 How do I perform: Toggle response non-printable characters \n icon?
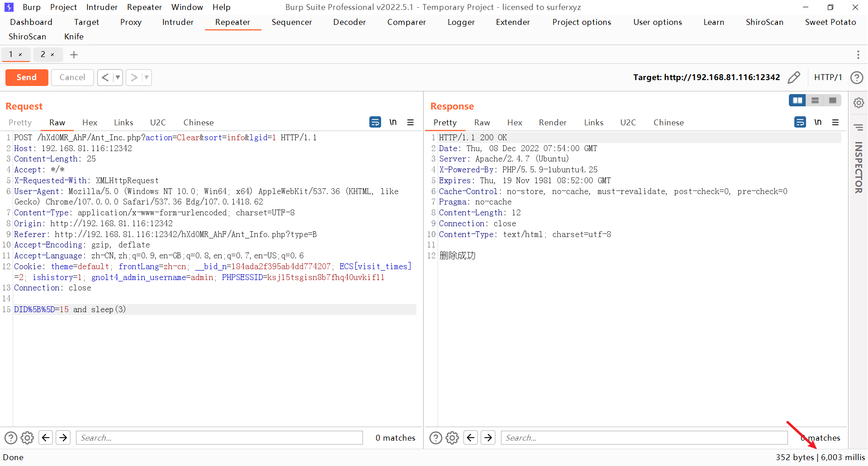pyautogui.click(x=818, y=122)
